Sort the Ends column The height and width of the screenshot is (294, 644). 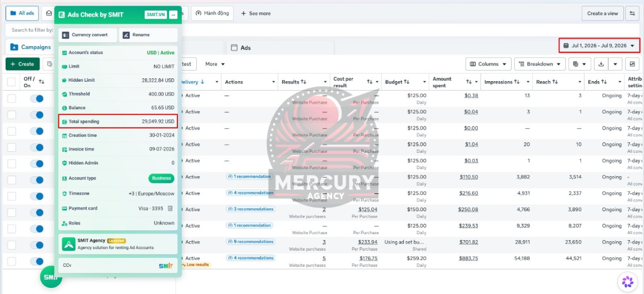(x=604, y=82)
